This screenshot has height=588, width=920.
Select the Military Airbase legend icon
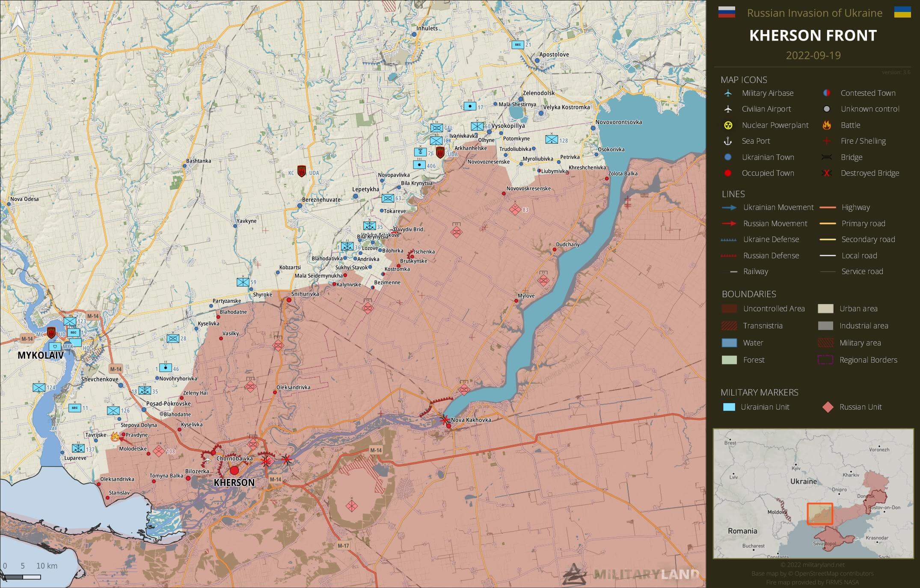728,93
